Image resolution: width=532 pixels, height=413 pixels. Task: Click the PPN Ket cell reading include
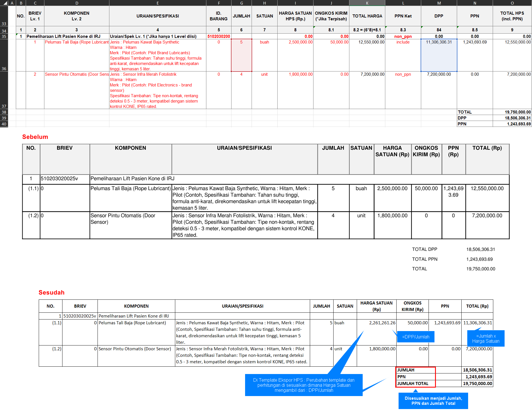(x=403, y=42)
